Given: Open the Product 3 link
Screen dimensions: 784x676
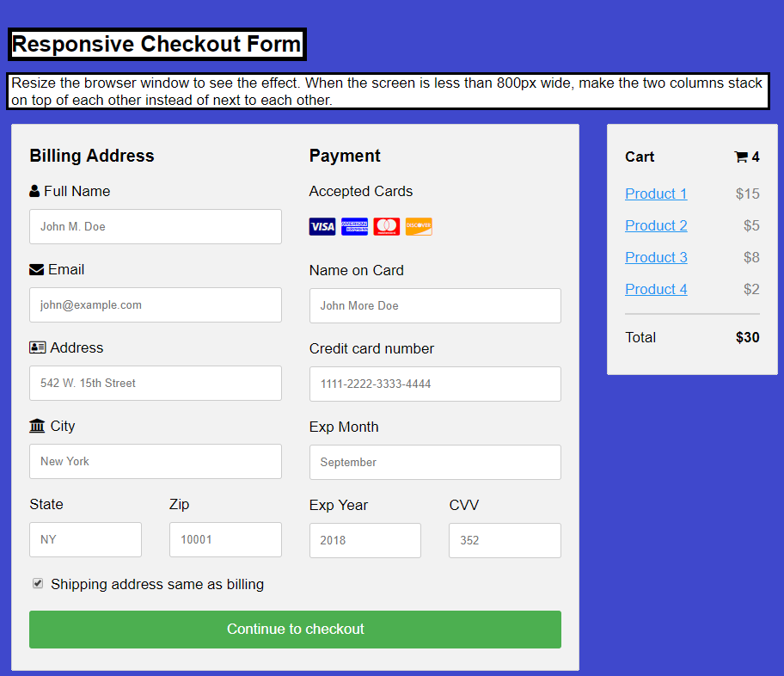Looking at the screenshot, I should point(656,257).
